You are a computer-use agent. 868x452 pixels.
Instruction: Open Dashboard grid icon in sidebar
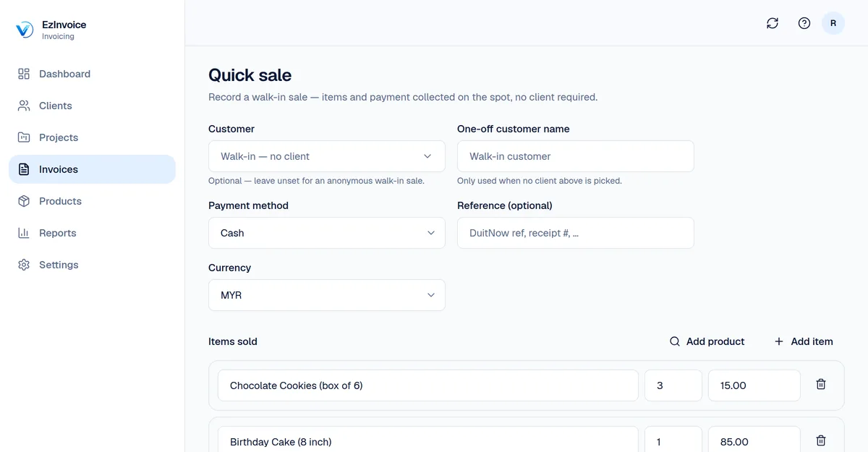point(24,74)
